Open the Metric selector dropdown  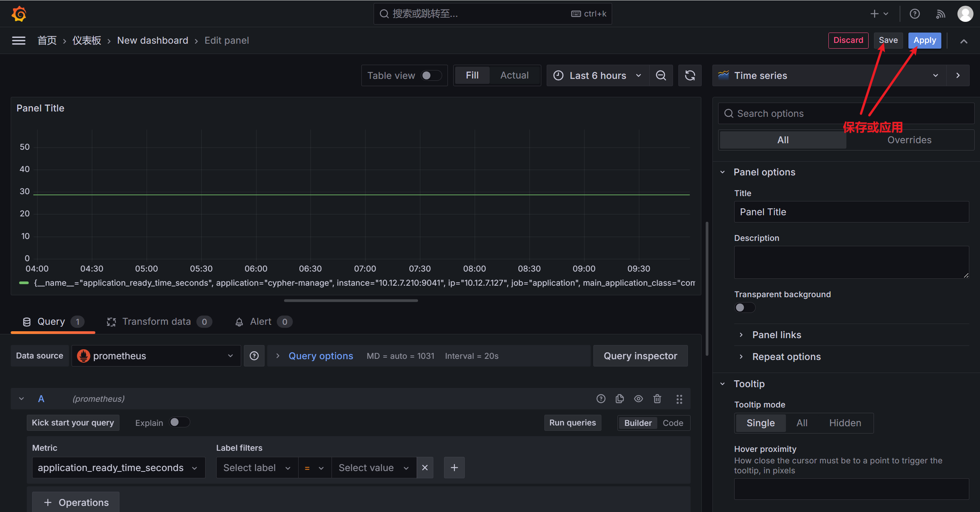point(119,468)
